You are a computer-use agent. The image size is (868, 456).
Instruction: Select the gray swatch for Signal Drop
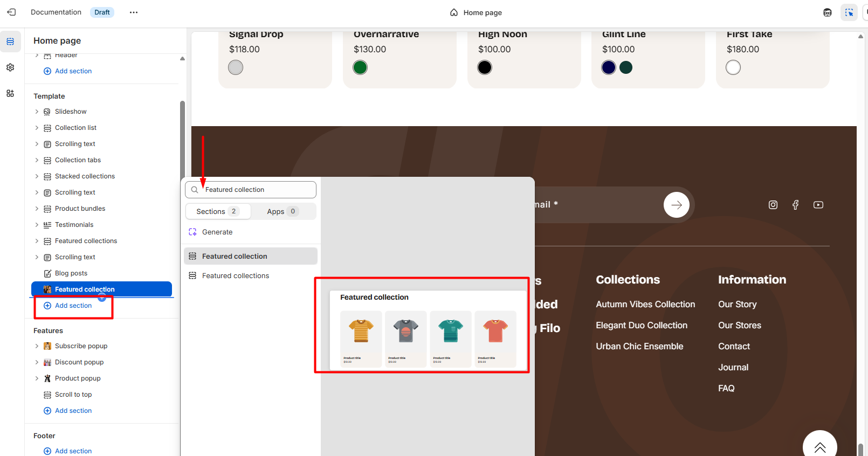pos(236,67)
